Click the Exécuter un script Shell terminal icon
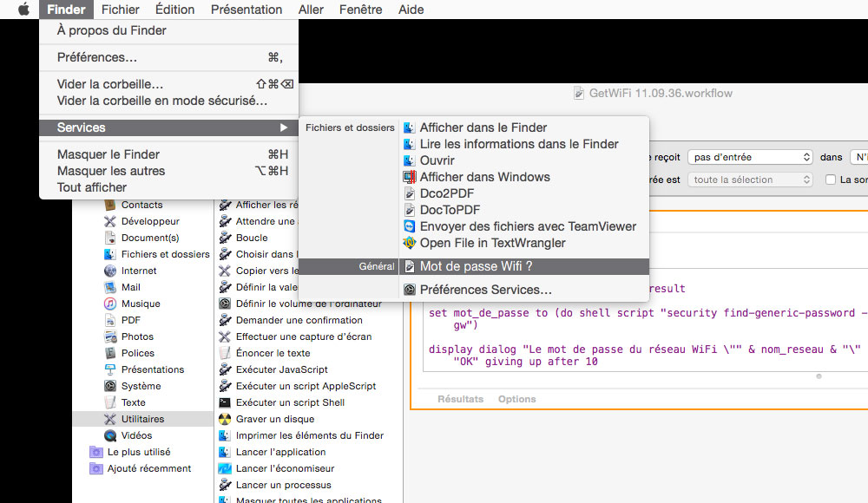The image size is (868, 503). pyautogui.click(x=225, y=402)
